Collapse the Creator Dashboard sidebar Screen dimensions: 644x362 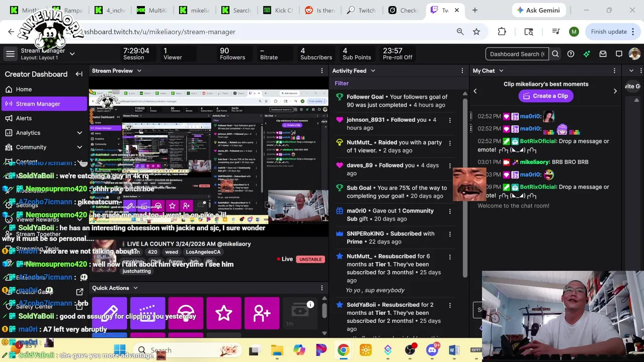coord(79,74)
